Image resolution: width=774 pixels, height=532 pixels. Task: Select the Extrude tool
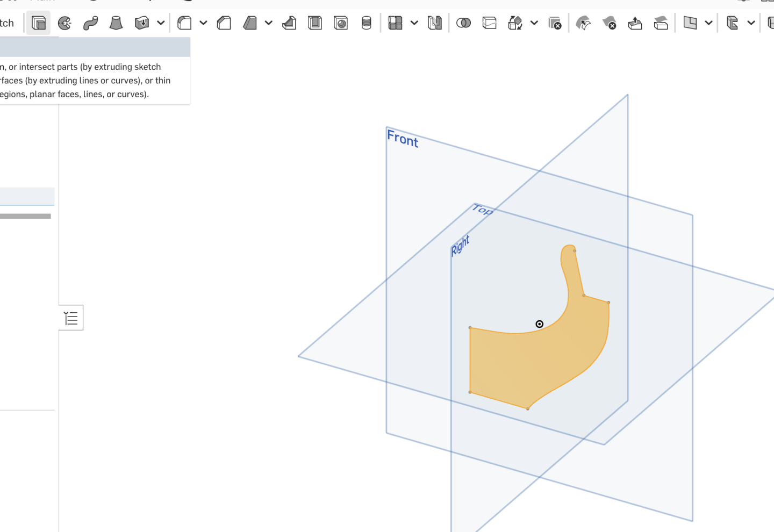pos(38,23)
